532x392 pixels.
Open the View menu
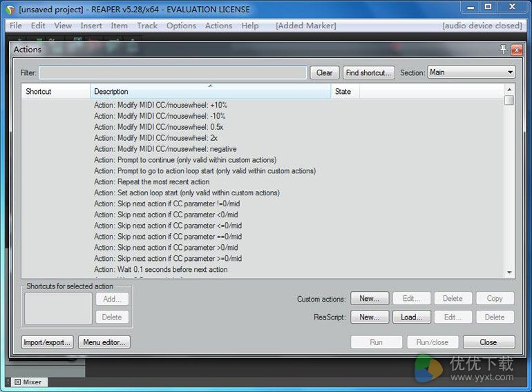63,26
